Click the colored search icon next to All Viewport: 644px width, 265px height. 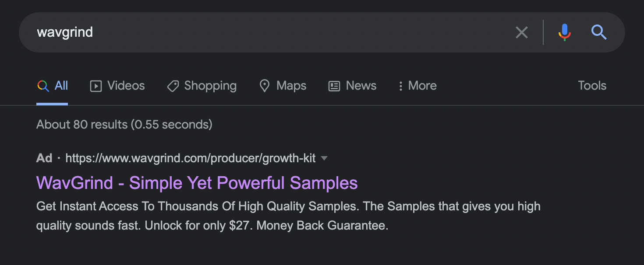pos(42,86)
